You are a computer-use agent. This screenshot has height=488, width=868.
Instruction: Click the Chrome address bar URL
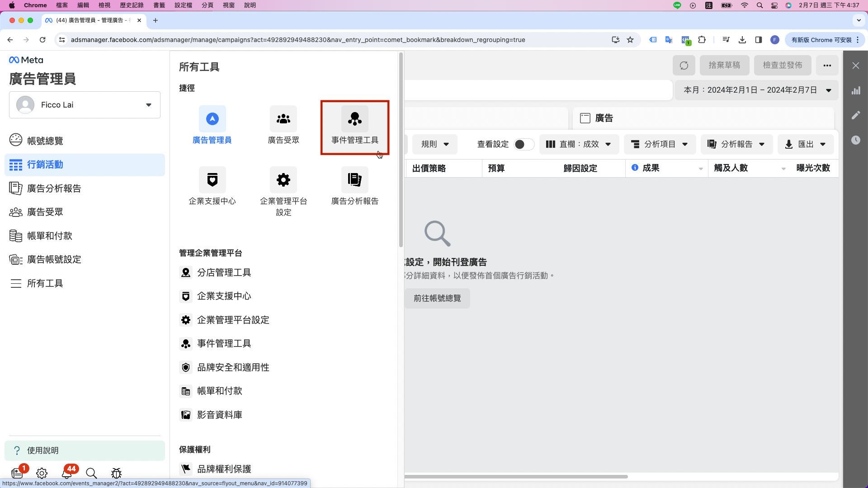pyautogui.click(x=298, y=40)
